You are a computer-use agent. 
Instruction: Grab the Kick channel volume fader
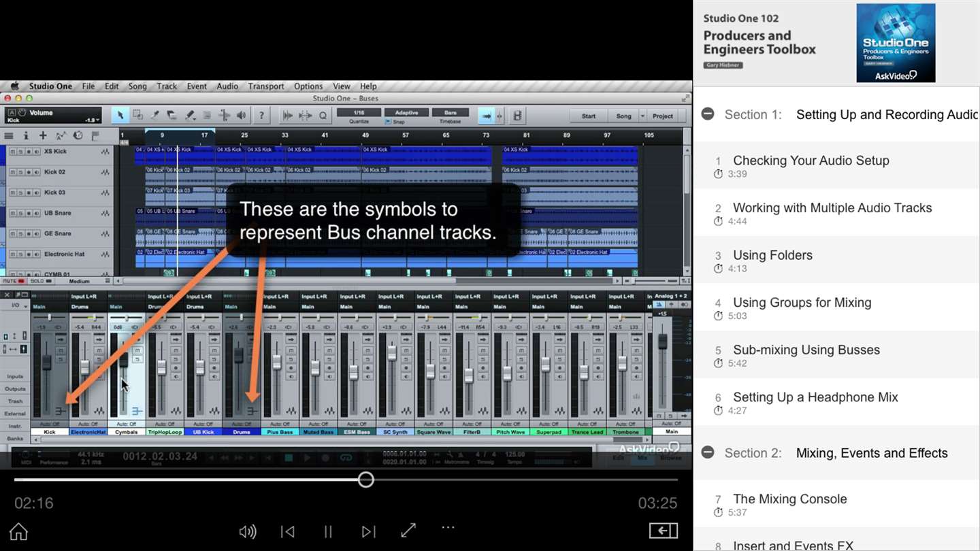(47, 361)
